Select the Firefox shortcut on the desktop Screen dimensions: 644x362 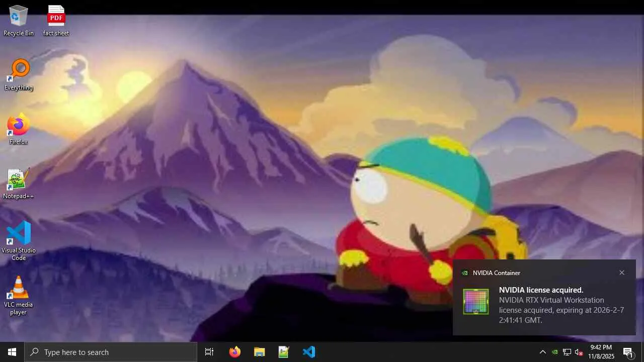tap(19, 130)
